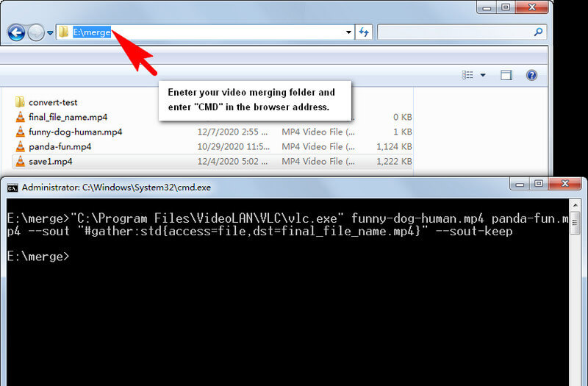This screenshot has height=386, width=588.
Task: Select the E:\merge address bar path
Action: pos(92,32)
